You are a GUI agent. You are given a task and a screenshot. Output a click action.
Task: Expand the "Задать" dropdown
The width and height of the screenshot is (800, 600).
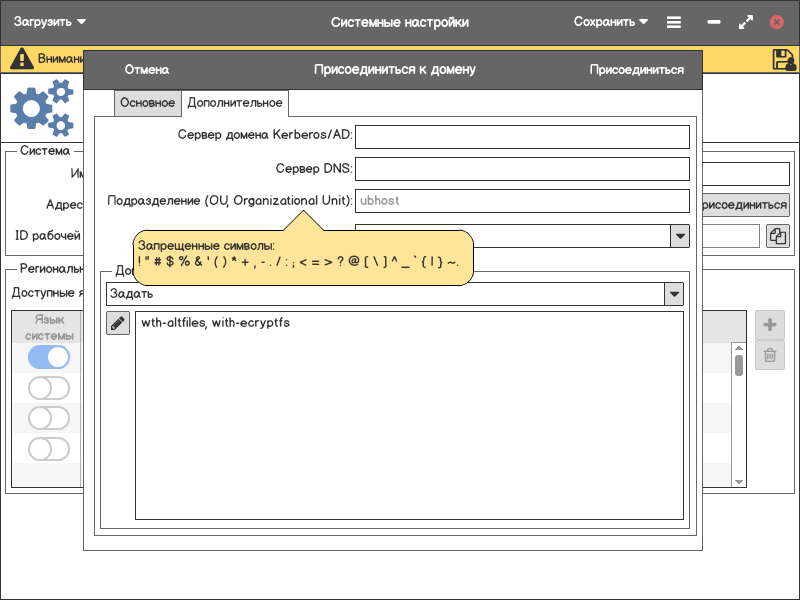[x=675, y=294]
